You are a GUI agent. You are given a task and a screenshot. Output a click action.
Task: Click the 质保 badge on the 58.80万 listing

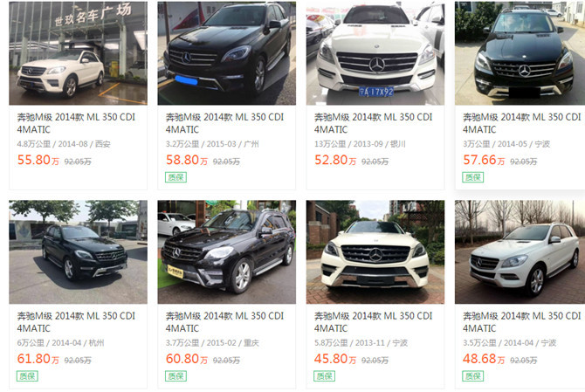coord(175,177)
